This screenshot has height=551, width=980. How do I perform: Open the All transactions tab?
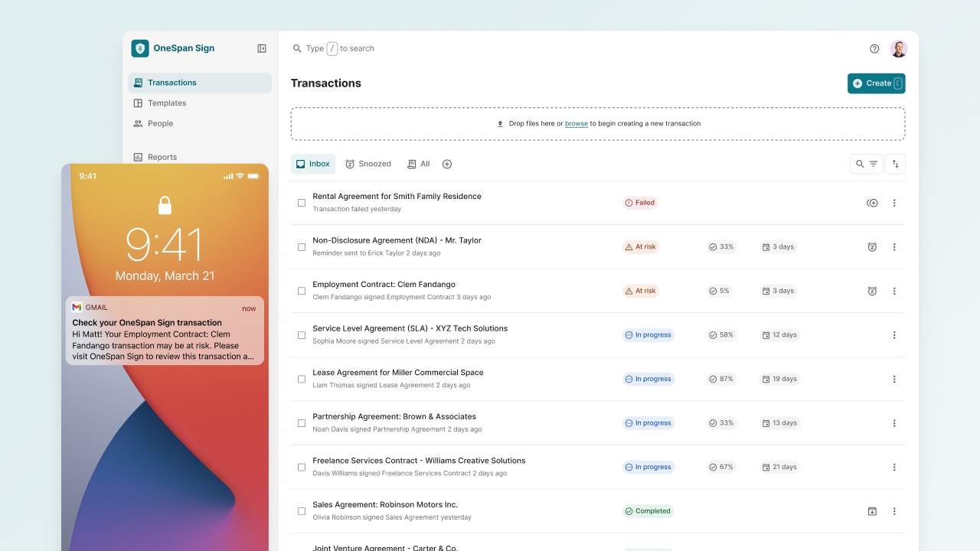[x=418, y=163]
